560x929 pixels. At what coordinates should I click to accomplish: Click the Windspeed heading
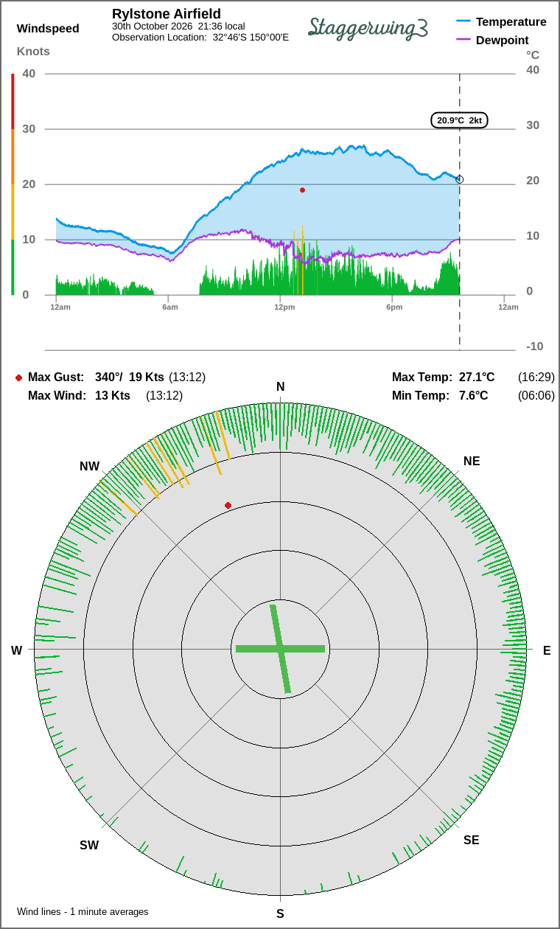click(48, 29)
